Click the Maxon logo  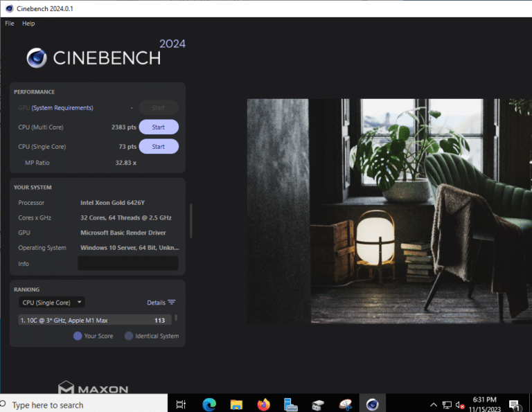coord(94,387)
